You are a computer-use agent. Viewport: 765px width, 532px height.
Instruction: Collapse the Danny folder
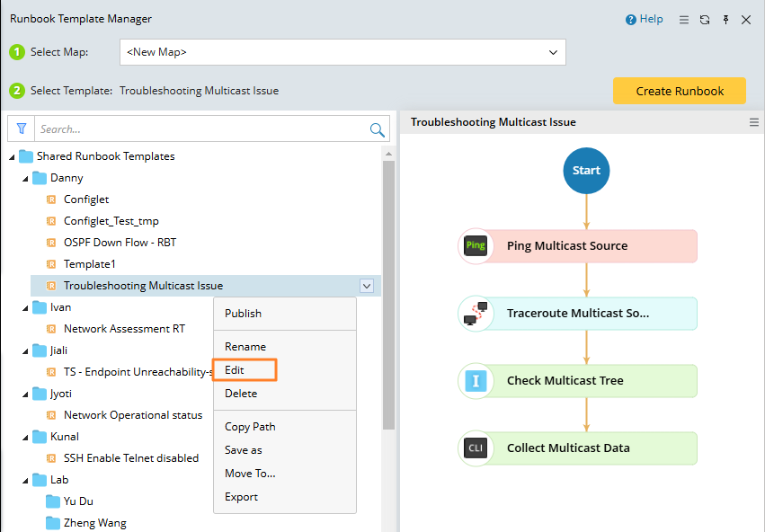point(26,178)
